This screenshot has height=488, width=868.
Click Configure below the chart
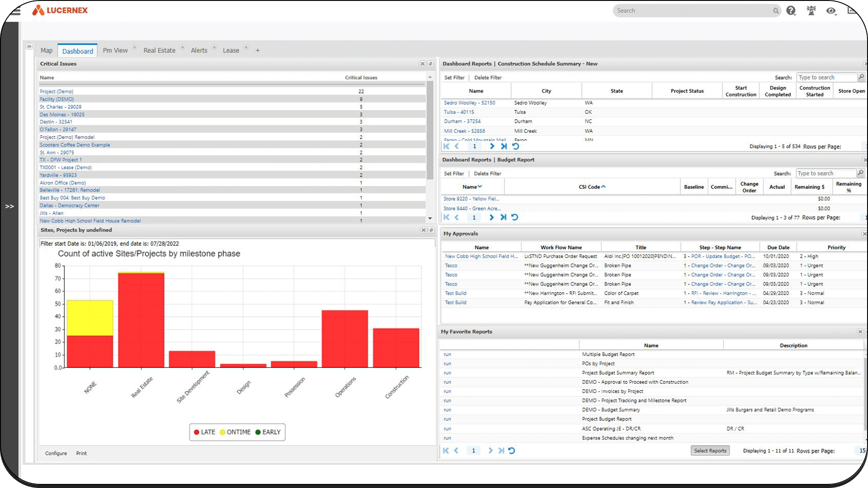[x=56, y=453]
